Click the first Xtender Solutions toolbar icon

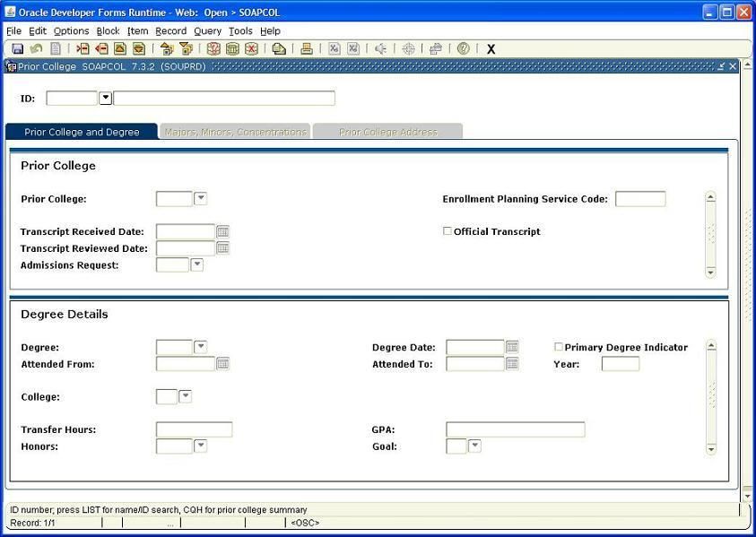335,48
